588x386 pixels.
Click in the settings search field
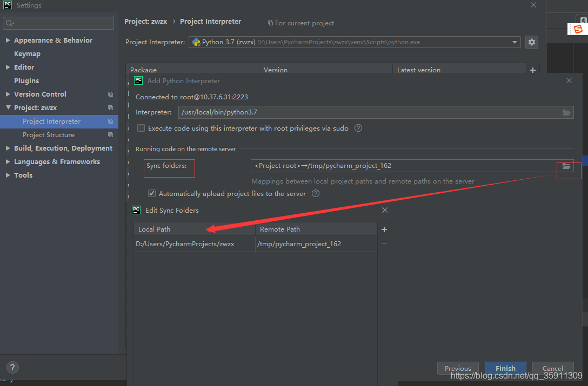tap(58, 23)
